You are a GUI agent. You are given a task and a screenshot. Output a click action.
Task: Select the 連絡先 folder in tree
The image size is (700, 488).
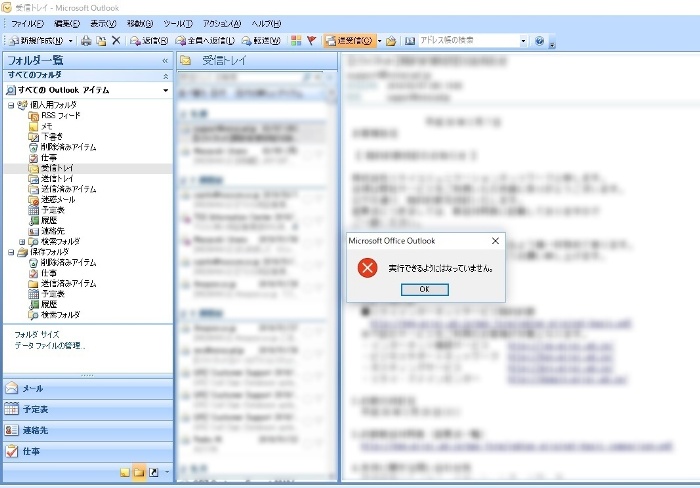(x=53, y=231)
